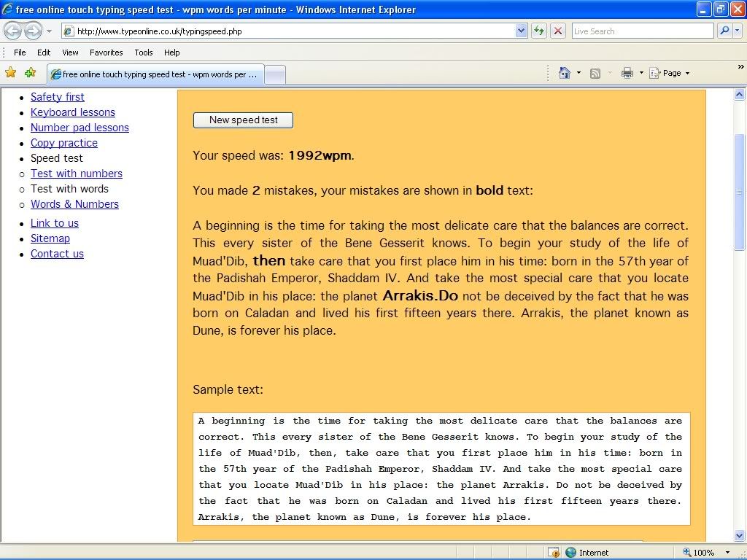Click the Forward navigation arrow

tap(33, 31)
